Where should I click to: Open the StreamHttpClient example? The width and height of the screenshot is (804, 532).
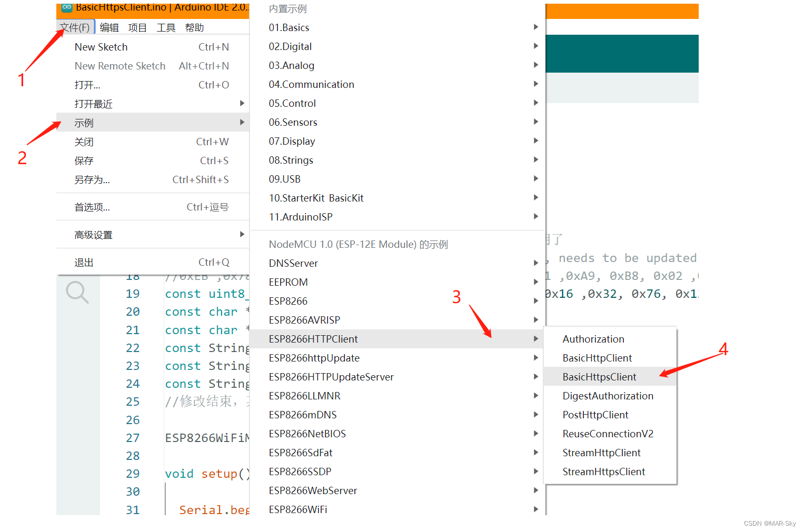601,453
